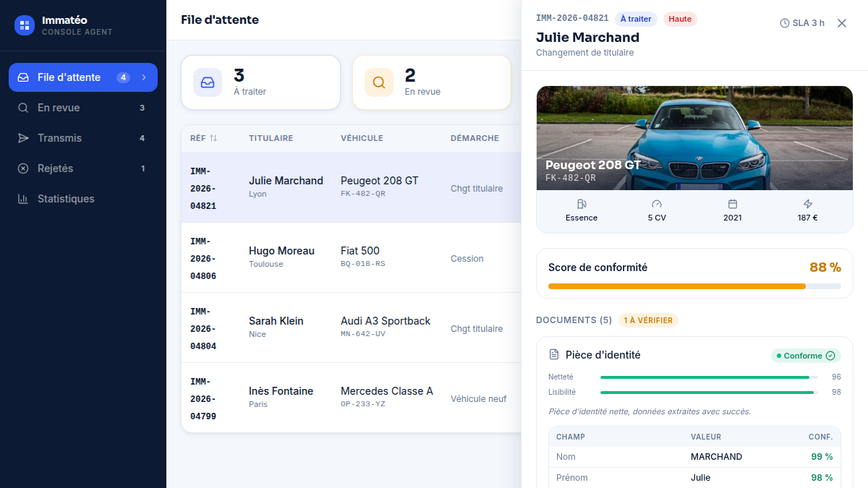Click the DÉMARCHE column header

pyautogui.click(x=475, y=138)
